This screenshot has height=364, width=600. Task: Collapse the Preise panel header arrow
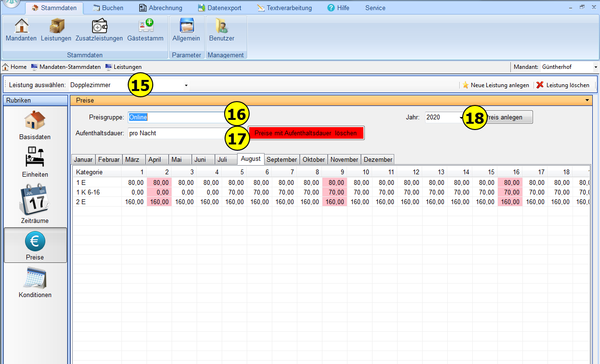tap(587, 100)
